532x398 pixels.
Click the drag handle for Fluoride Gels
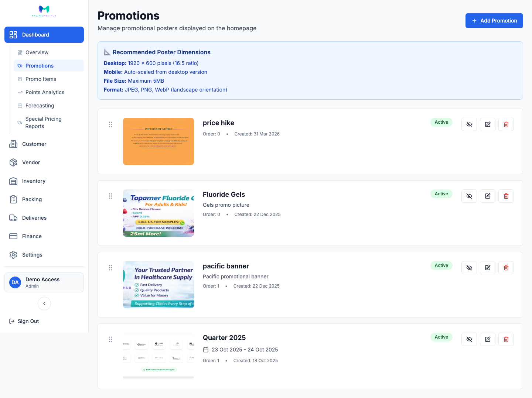coord(110,196)
